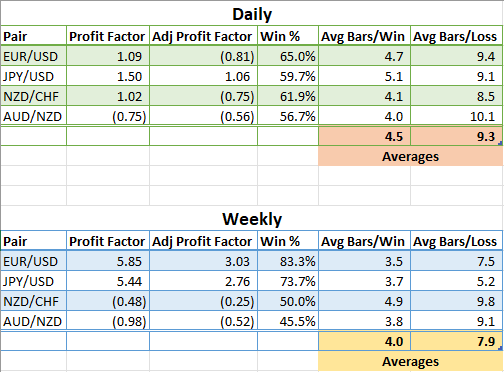The height and width of the screenshot is (372, 504).
Task: Select Daily AUD/NZD Avg Bars/Loss 10.1 cell
Action: (456, 116)
